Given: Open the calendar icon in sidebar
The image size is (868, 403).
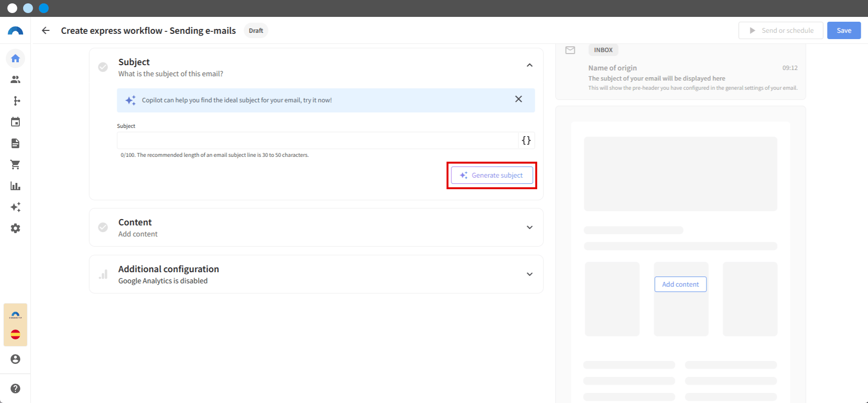Looking at the screenshot, I should [15, 122].
